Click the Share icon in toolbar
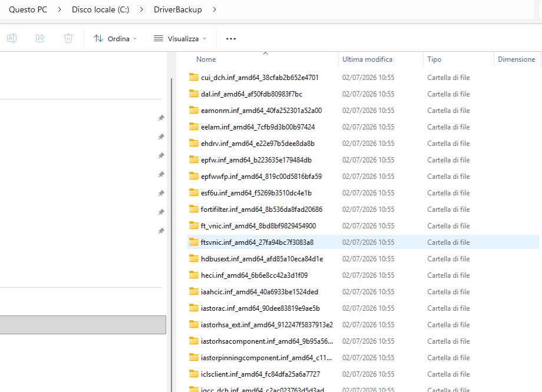This screenshot has height=392, width=542. tap(40, 38)
